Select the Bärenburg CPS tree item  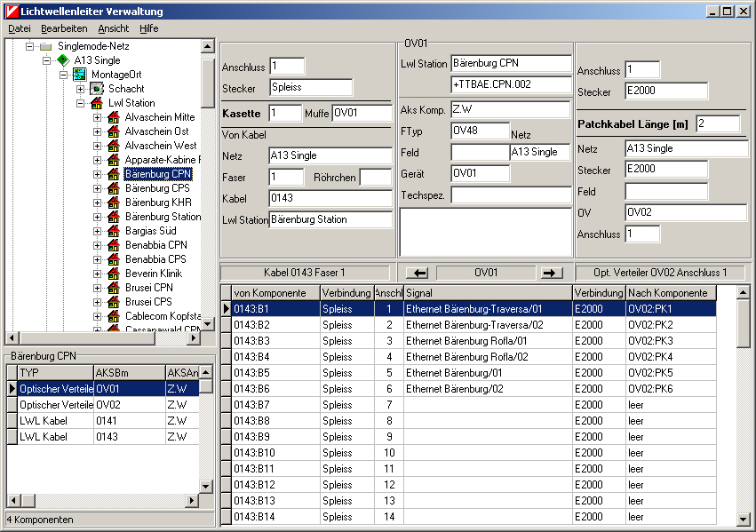click(157, 188)
